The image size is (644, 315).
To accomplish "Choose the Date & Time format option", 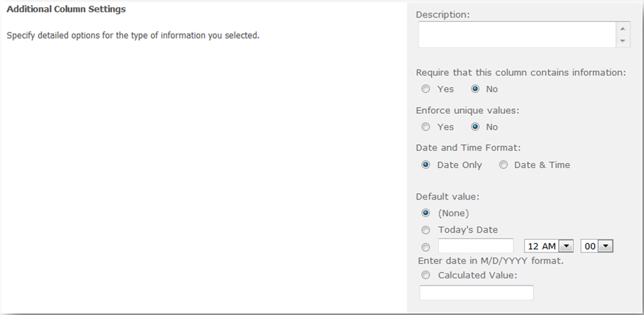I will (x=503, y=165).
